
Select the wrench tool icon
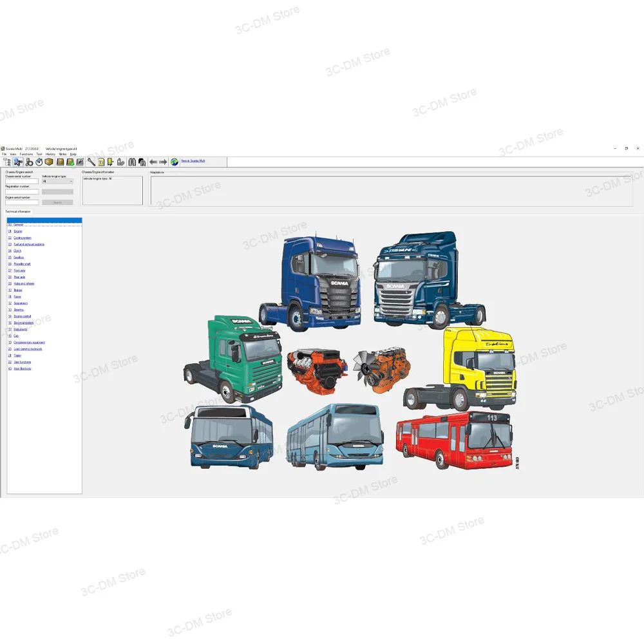coord(91,162)
